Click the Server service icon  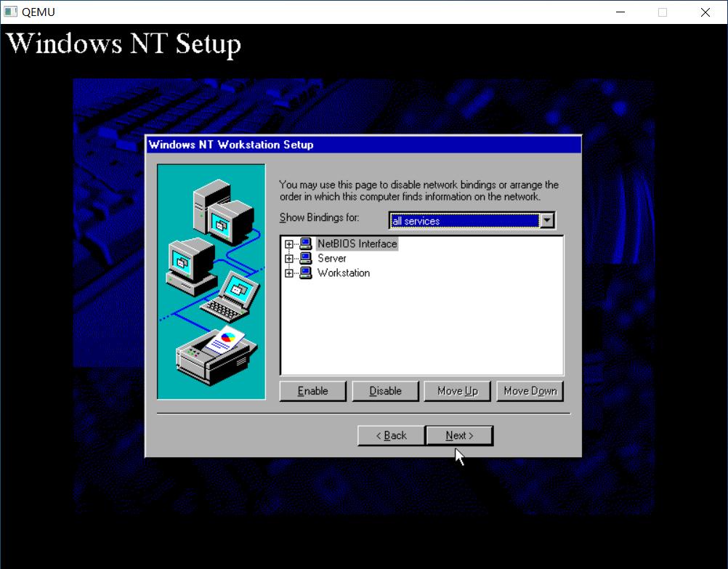tap(305, 258)
